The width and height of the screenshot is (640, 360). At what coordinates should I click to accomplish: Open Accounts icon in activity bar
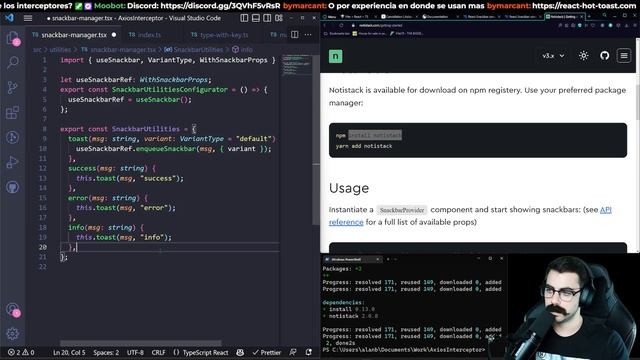13,310
